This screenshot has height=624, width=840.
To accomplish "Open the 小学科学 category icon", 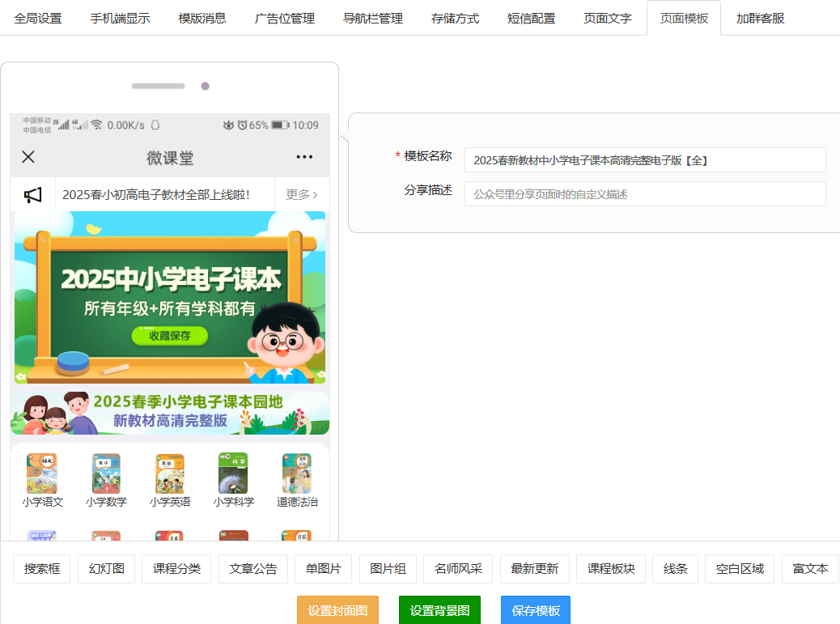I will 233,474.
